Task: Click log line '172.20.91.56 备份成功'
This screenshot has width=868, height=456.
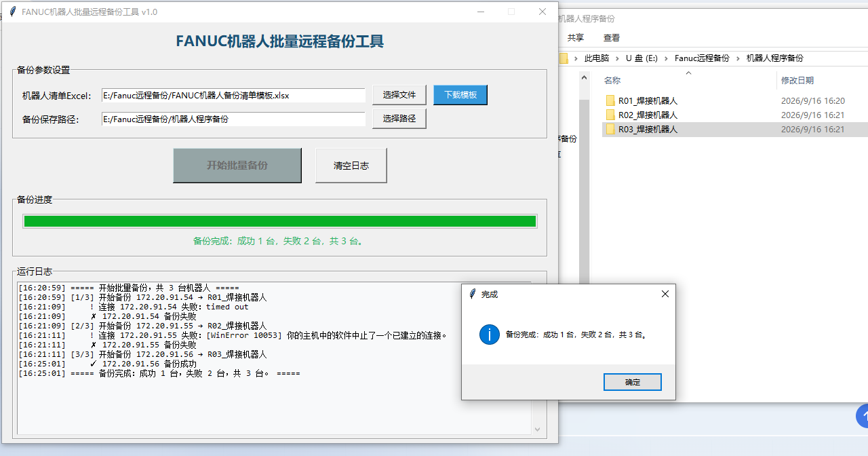Action: click(x=149, y=364)
